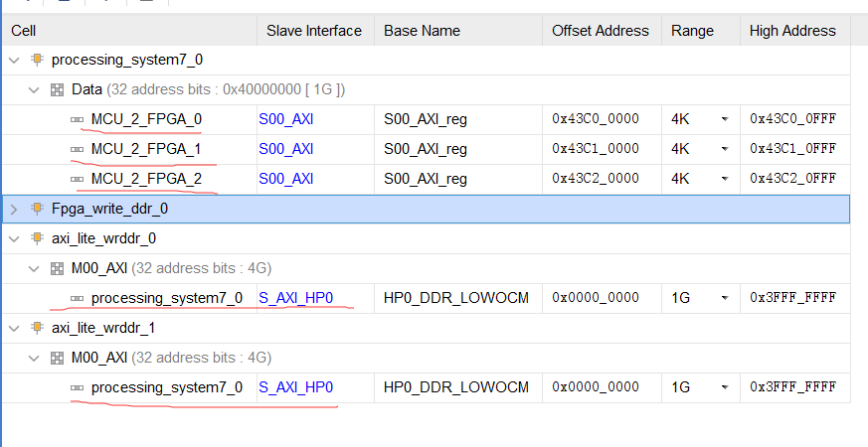Image resolution: width=868 pixels, height=447 pixels.
Task: Sort by the High Address column header
Action: 795,31
